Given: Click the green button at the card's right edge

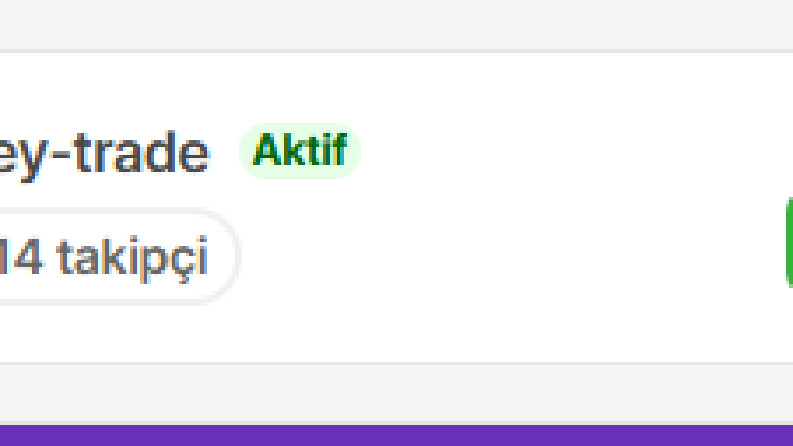Looking at the screenshot, I should tap(789, 243).
